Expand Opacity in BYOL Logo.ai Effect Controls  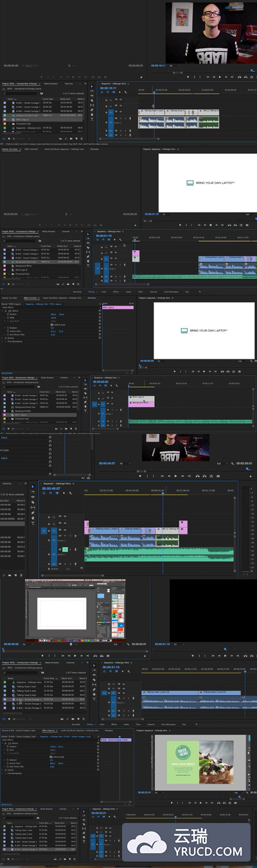pyautogui.click(x=3, y=338)
